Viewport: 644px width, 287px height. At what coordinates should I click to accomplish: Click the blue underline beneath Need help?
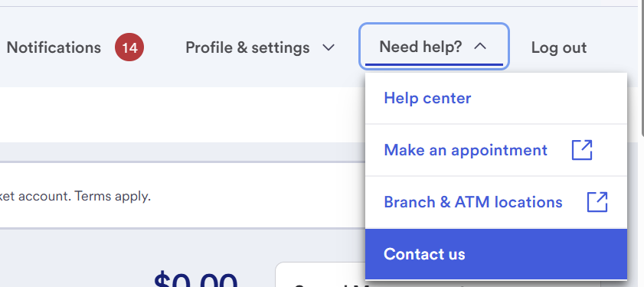coord(434,64)
